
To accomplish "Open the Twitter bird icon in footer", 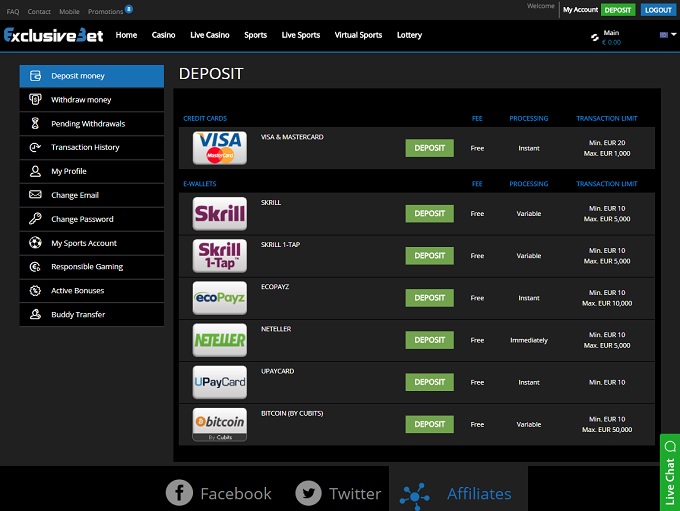I will (309, 493).
